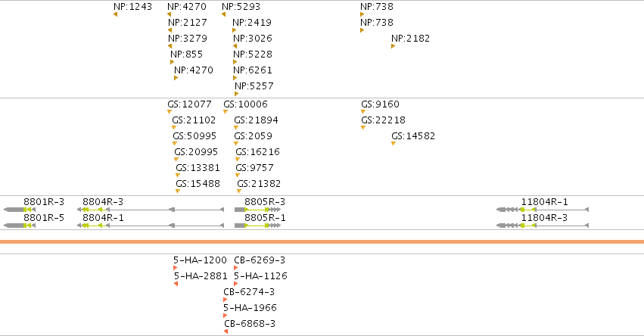The image size is (644, 336).
Task: Click the 8805R-1 transcript
Action: click(x=257, y=226)
